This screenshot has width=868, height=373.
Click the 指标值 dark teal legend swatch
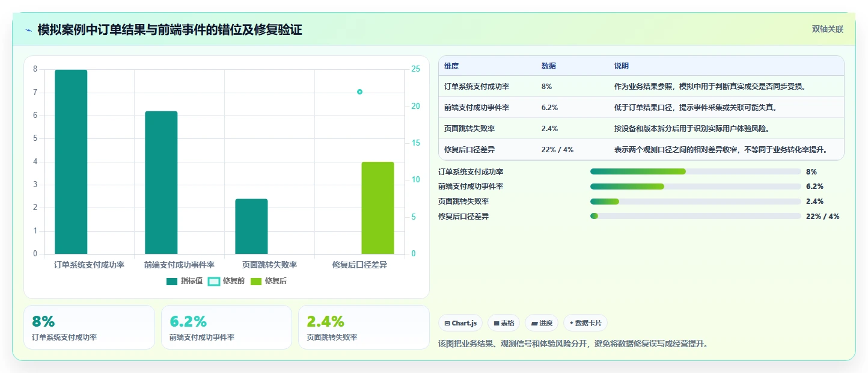(x=172, y=282)
